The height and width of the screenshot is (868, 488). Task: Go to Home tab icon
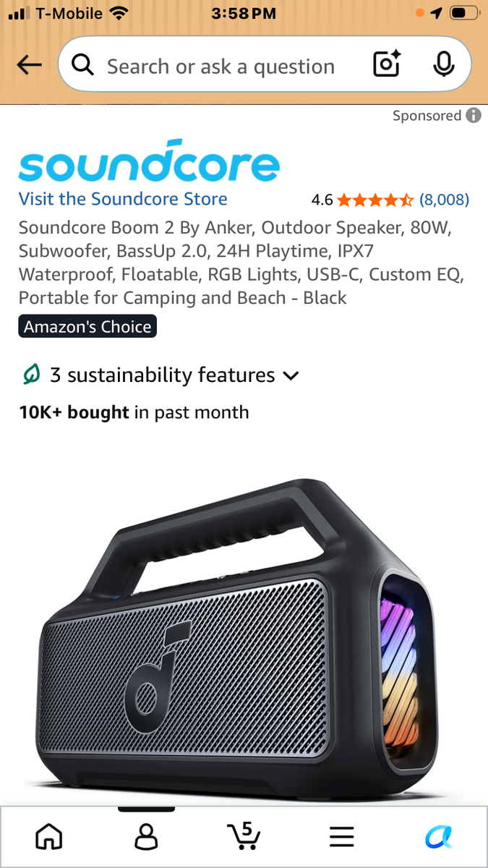point(48,838)
